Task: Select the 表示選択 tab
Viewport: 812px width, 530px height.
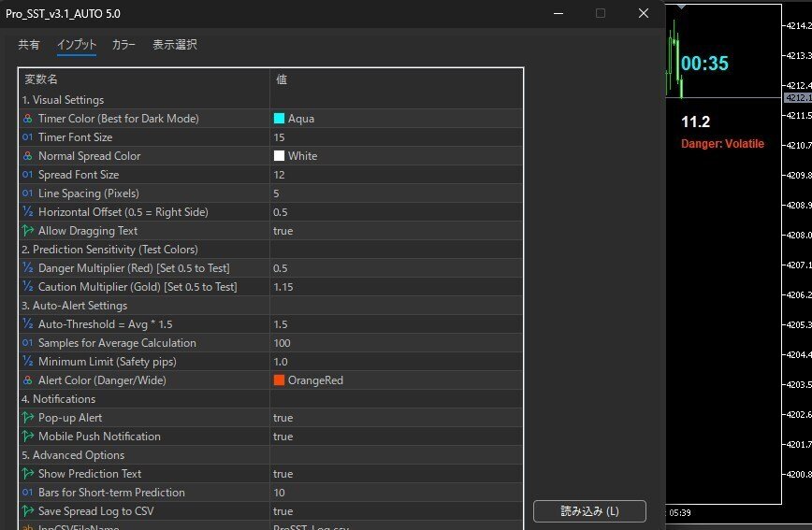Action: pos(175,45)
